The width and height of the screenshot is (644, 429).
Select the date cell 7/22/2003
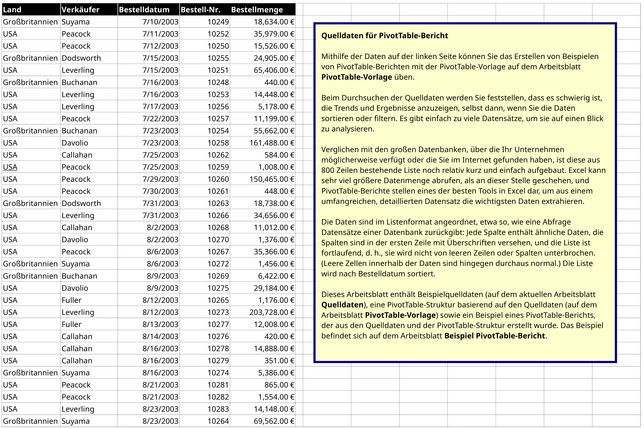[148, 119]
